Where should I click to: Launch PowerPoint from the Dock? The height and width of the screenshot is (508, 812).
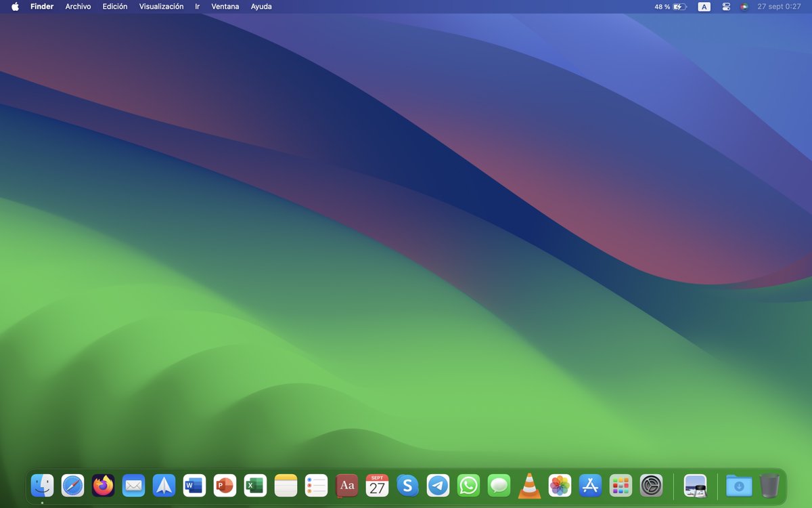pos(225,485)
